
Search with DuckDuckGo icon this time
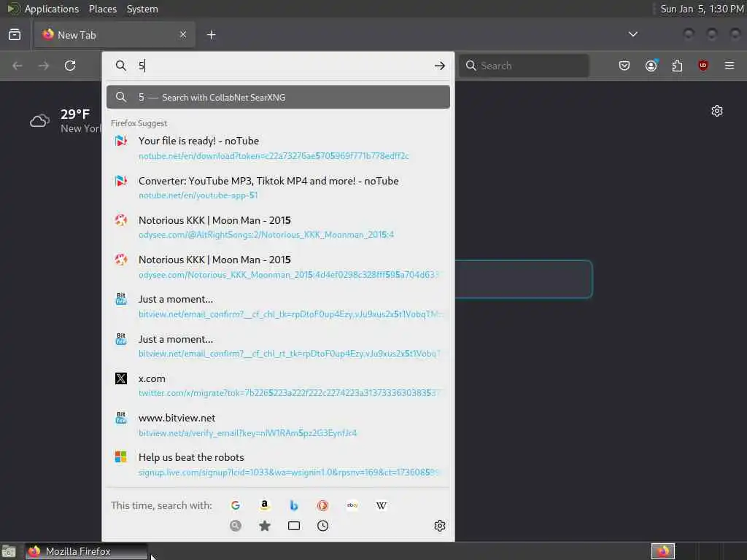323,505
